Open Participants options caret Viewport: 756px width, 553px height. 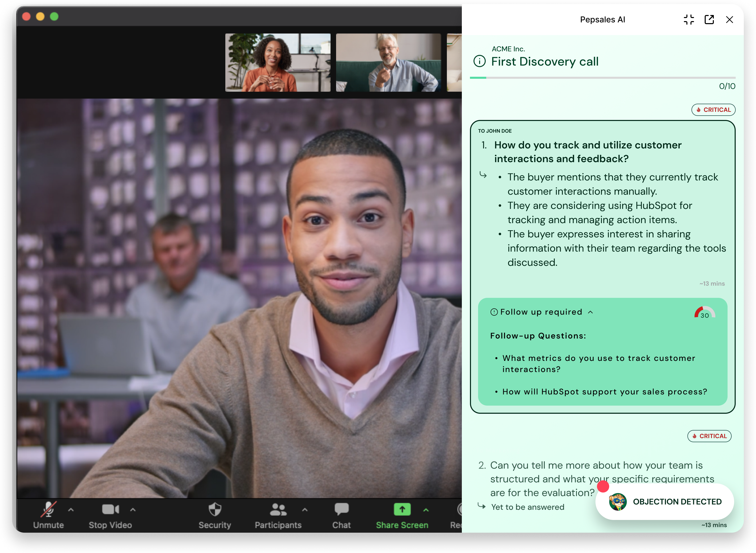pyautogui.click(x=304, y=510)
